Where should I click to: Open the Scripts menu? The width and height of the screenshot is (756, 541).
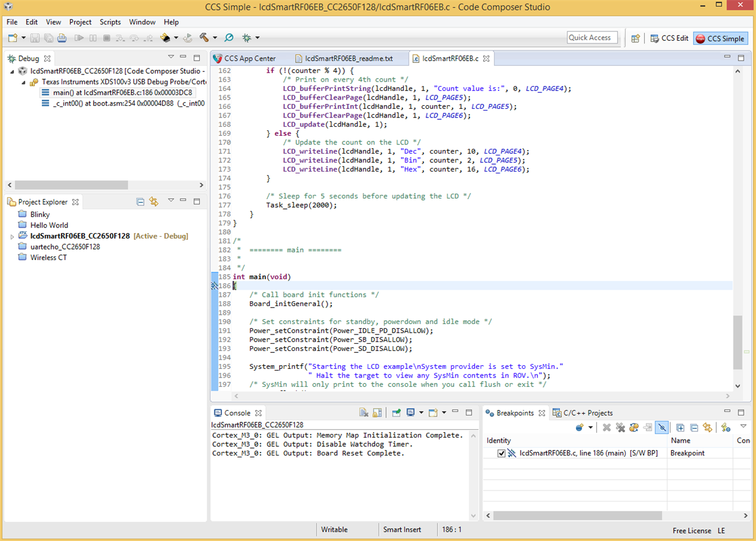click(x=110, y=22)
